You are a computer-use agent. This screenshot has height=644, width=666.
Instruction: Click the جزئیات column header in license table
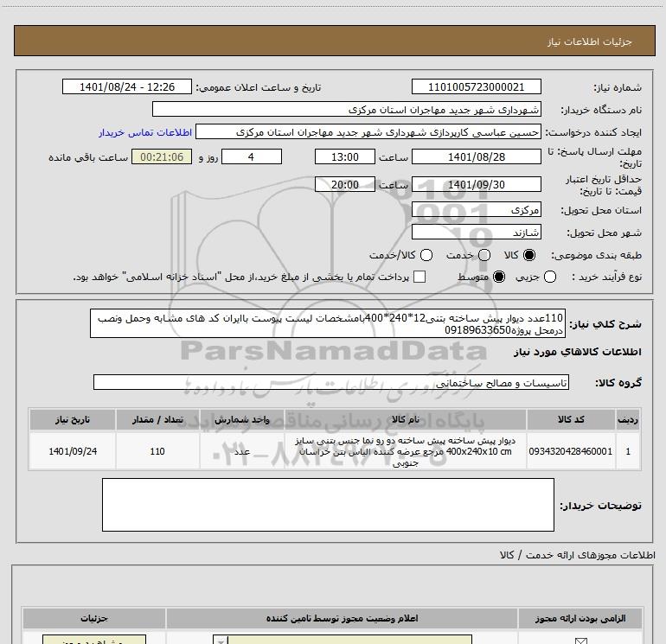94,618
